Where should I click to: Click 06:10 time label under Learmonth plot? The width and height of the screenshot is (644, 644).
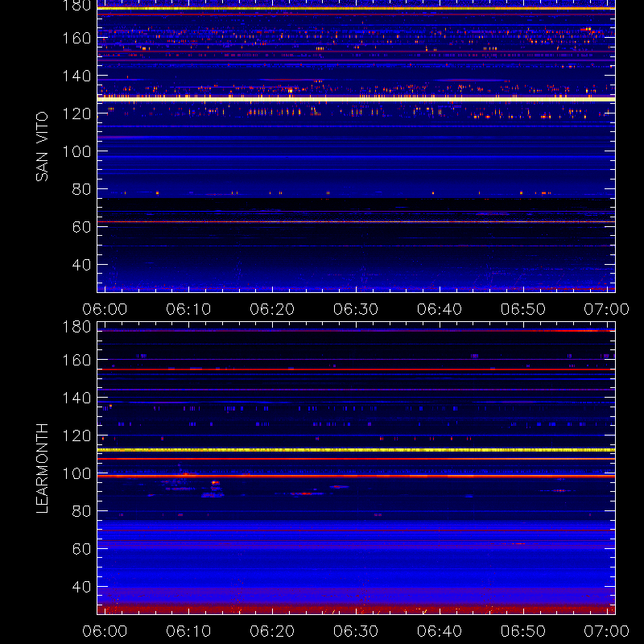pyautogui.click(x=188, y=631)
